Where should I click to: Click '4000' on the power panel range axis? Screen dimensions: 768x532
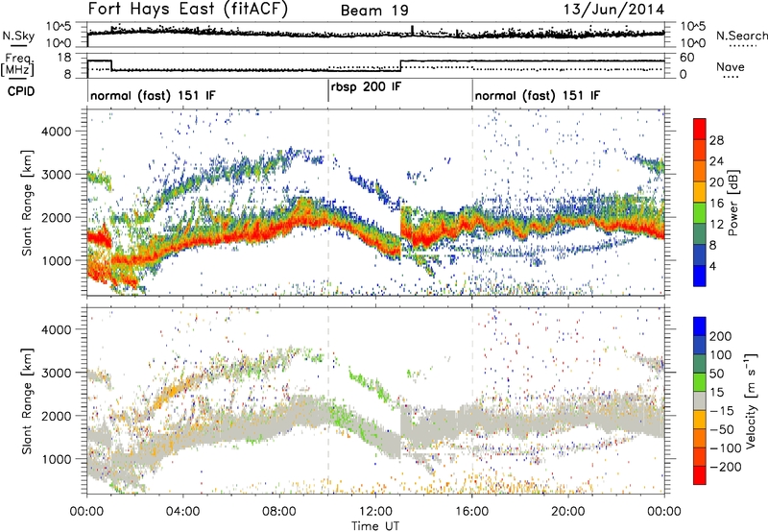coord(57,132)
